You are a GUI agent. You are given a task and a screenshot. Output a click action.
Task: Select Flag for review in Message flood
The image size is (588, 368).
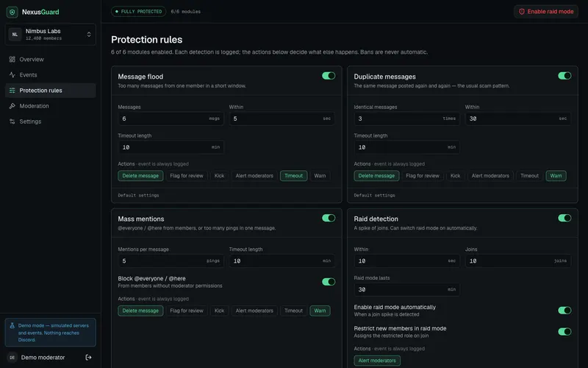click(x=187, y=176)
